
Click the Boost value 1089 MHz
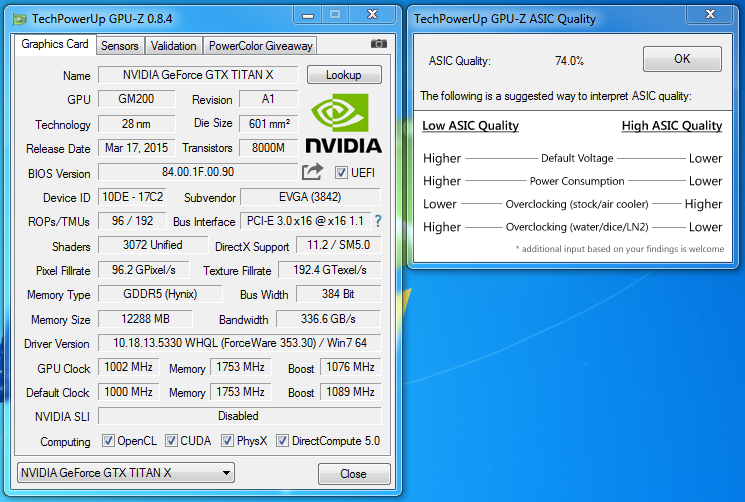(351, 392)
